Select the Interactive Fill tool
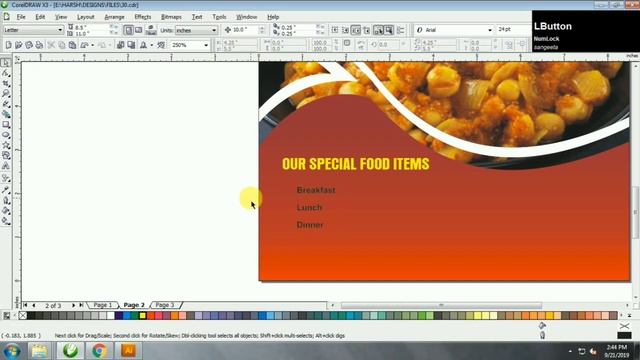The height and width of the screenshot is (360, 640). [6, 221]
